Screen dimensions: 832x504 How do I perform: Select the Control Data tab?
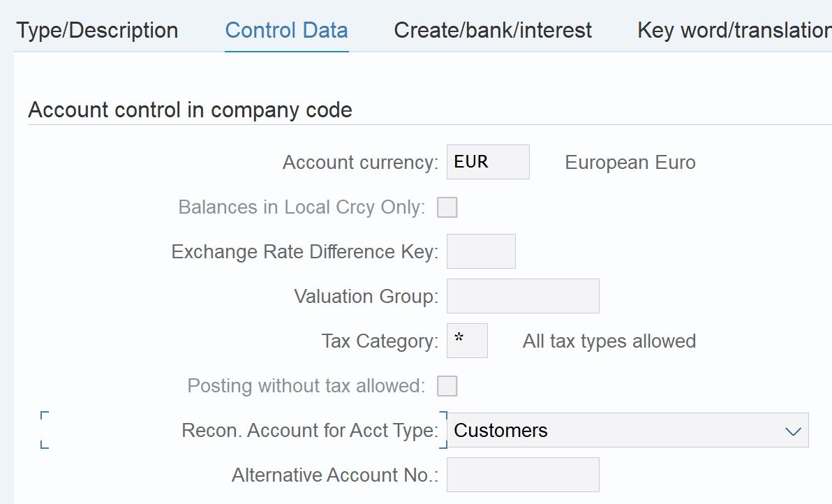(286, 31)
